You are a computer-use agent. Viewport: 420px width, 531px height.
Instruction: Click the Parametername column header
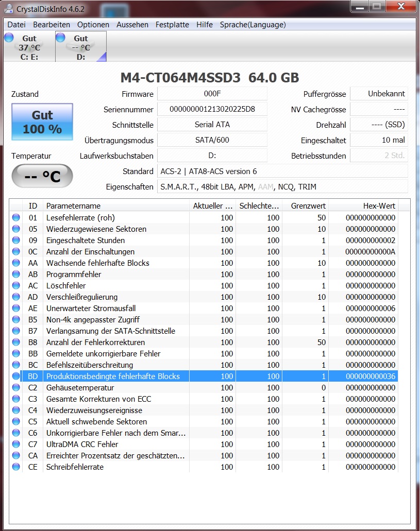116,205
